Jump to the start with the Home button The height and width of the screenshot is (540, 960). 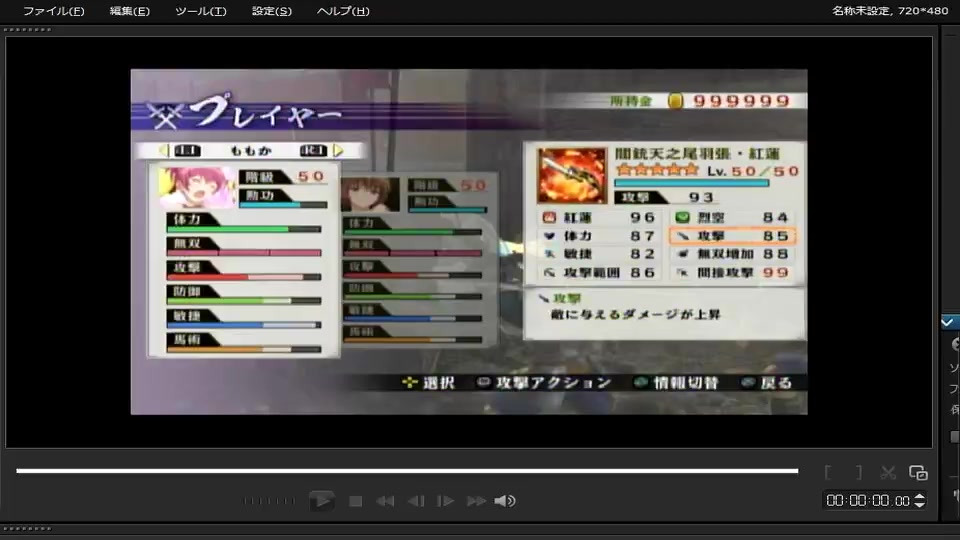[385, 501]
